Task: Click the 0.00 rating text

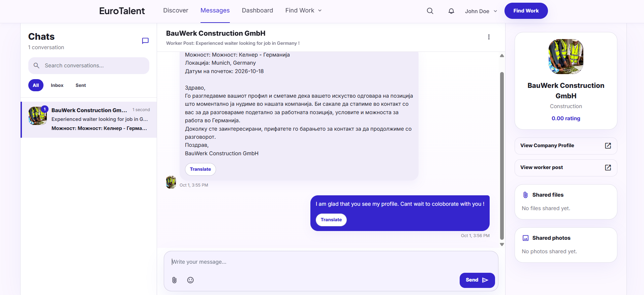Action: pyautogui.click(x=566, y=119)
